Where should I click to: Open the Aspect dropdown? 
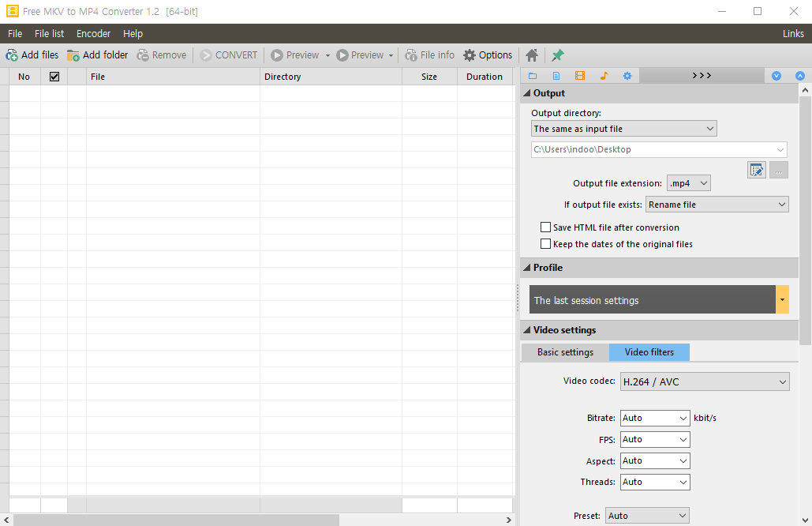point(655,460)
